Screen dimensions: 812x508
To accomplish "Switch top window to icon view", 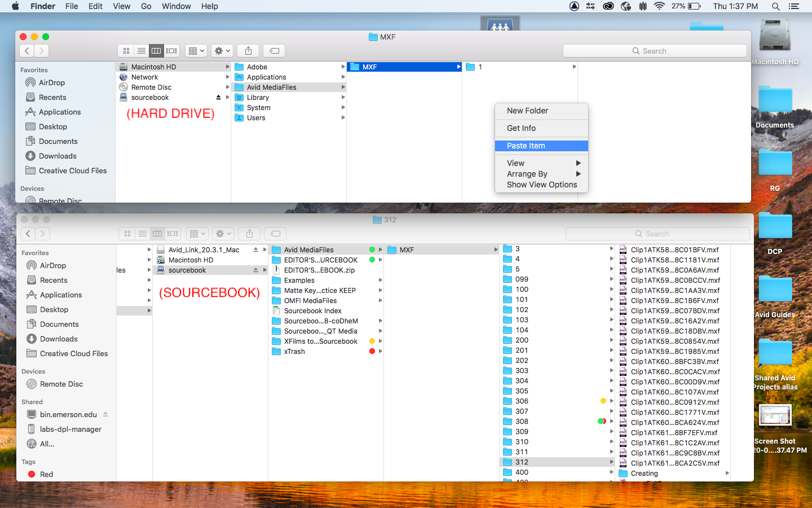I will (126, 51).
